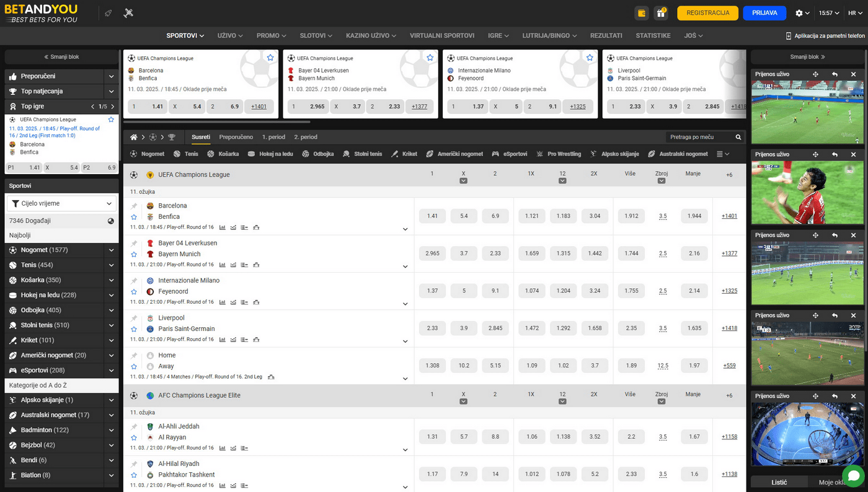Click the green live chat bubble
Screen dimensions: 868x492
pos(852,476)
